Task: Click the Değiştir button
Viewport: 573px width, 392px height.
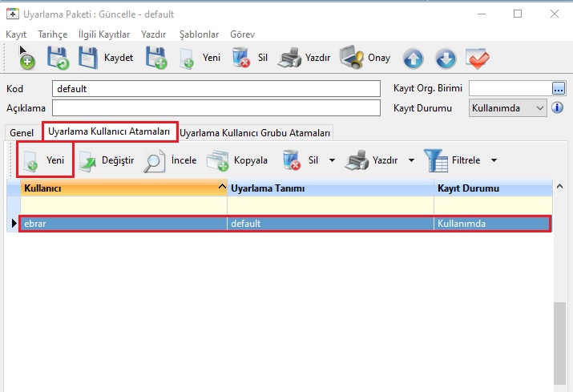Action: 107,160
